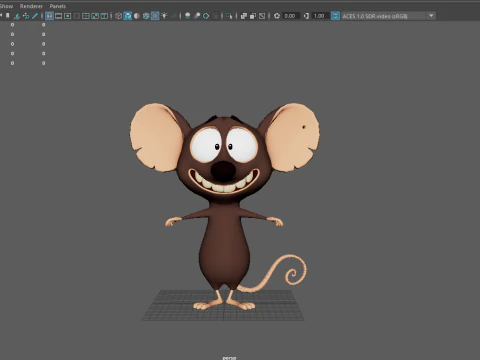Toggle the Film Gate display
This screenshot has width=480, height=360.
click(58, 16)
